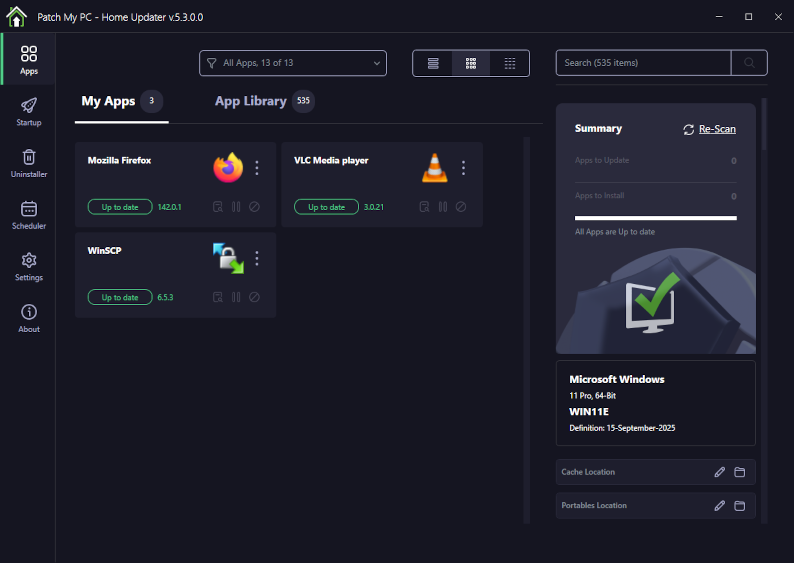
Task: Open the Cache Location folder
Action: [x=739, y=472]
